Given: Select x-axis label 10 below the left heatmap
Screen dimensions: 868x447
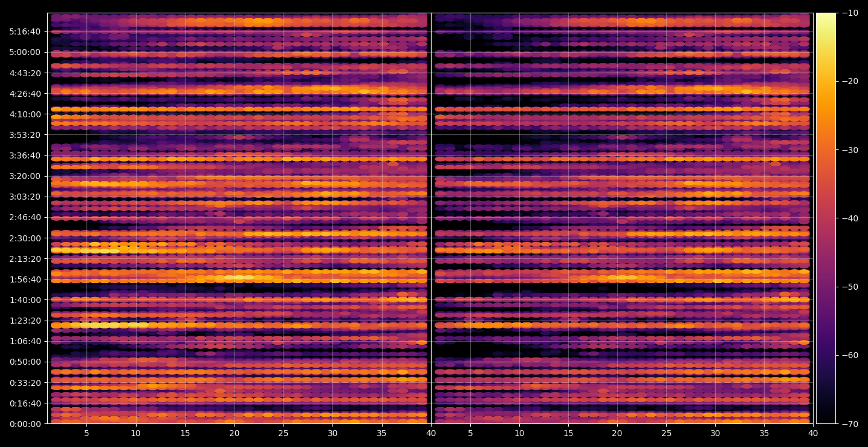Looking at the screenshot, I should point(136,434).
